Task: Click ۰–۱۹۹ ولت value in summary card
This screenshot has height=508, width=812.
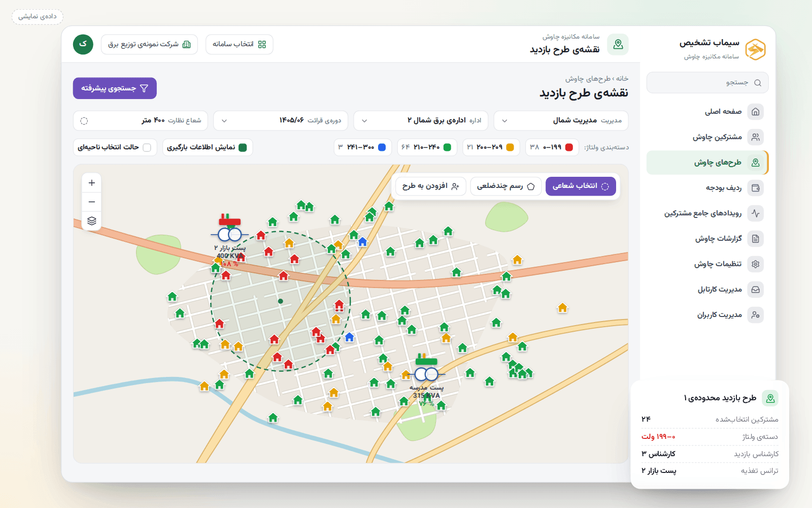Action: 658,437
